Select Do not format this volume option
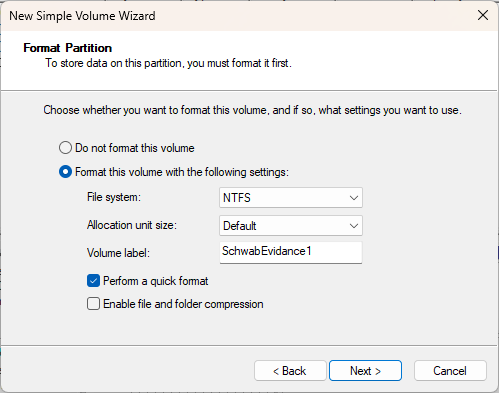The height and width of the screenshot is (393, 499). [x=65, y=148]
